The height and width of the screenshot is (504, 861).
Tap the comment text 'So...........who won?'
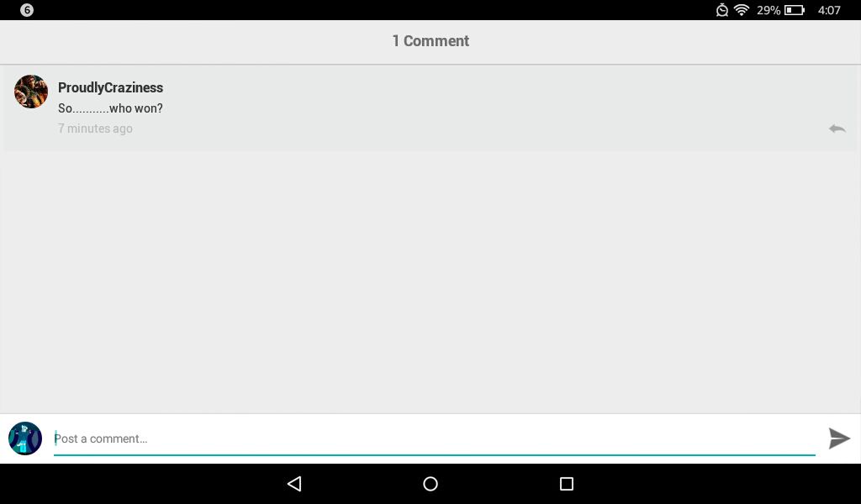click(x=110, y=108)
